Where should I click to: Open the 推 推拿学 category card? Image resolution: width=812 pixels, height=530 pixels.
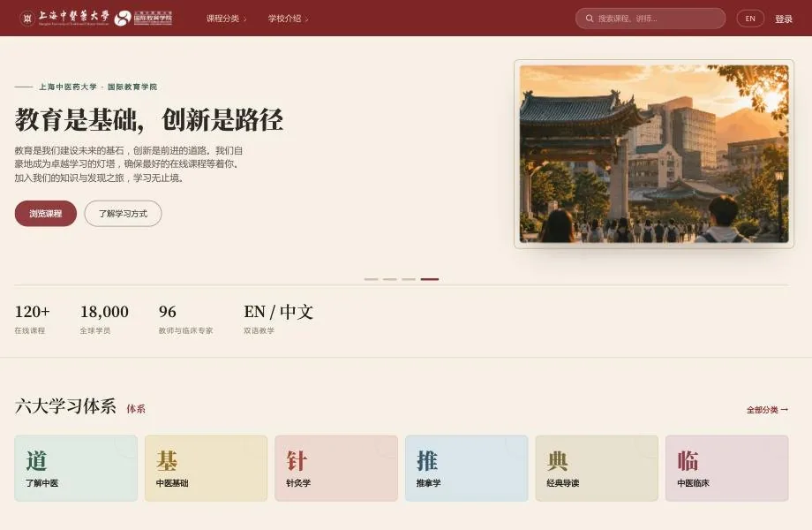(x=467, y=468)
